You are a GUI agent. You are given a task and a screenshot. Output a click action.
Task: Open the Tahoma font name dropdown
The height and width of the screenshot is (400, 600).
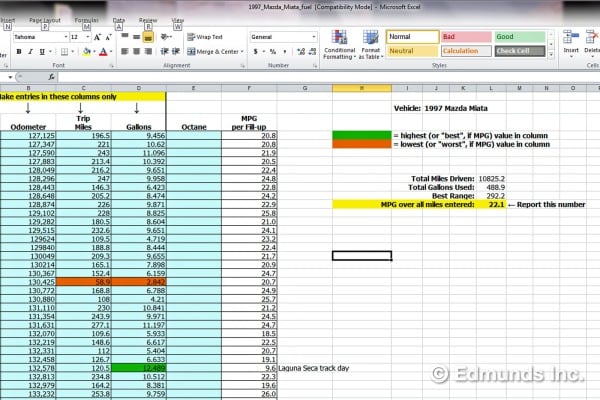pyautogui.click(x=66, y=37)
